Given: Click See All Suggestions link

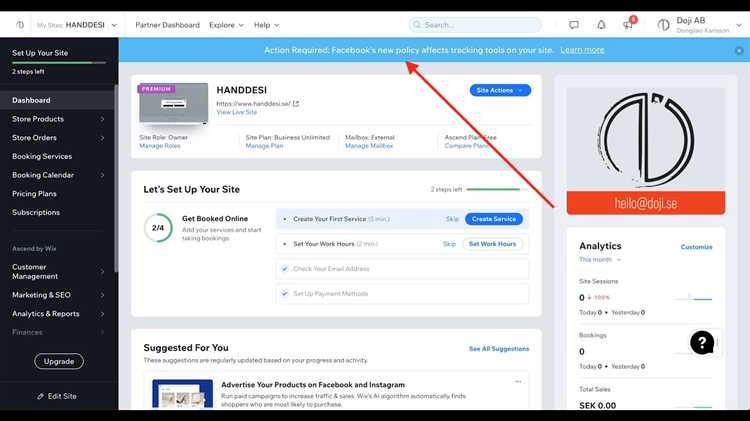Looking at the screenshot, I should point(499,349).
